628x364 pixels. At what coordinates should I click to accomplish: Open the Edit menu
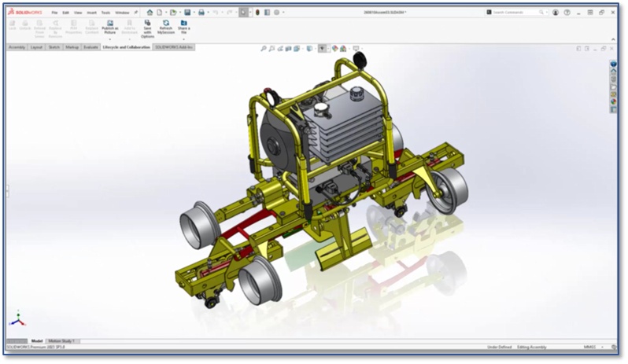click(65, 13)
